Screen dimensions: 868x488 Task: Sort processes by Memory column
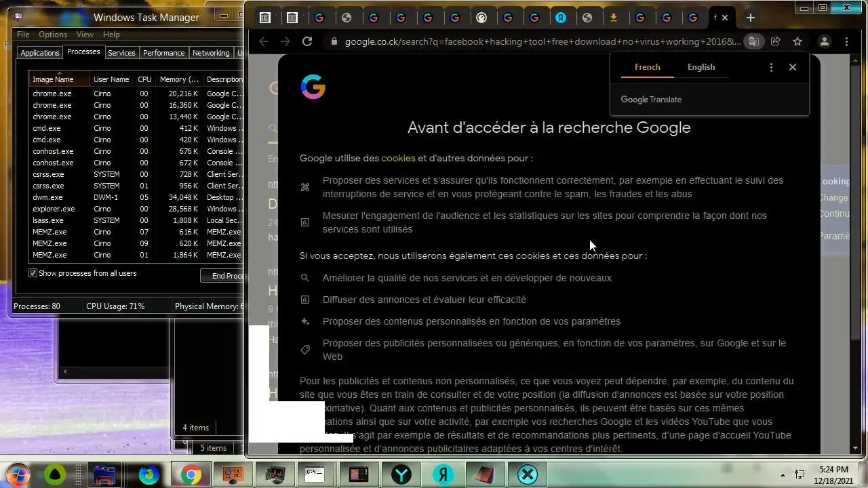pos(179,79)
